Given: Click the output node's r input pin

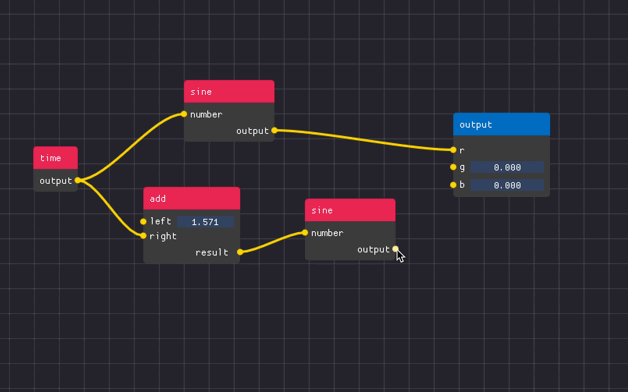Looking at the screenshot, I should click(x=453, y=150).
